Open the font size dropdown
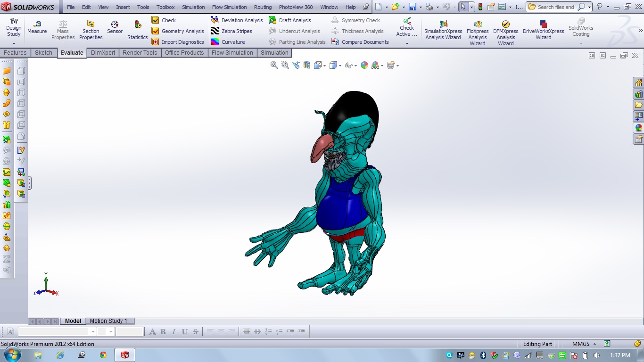644x362 pixels. 111,332
